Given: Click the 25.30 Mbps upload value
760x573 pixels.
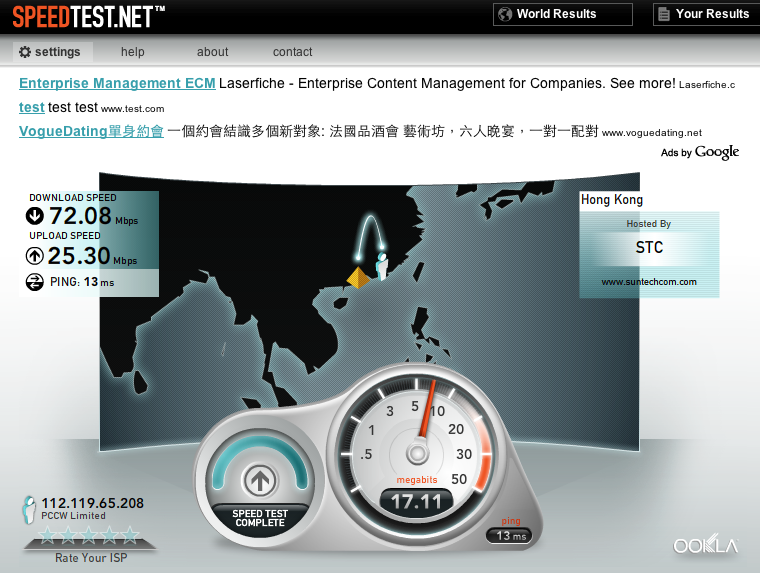Looking at the screenshot, I should 92,256.
